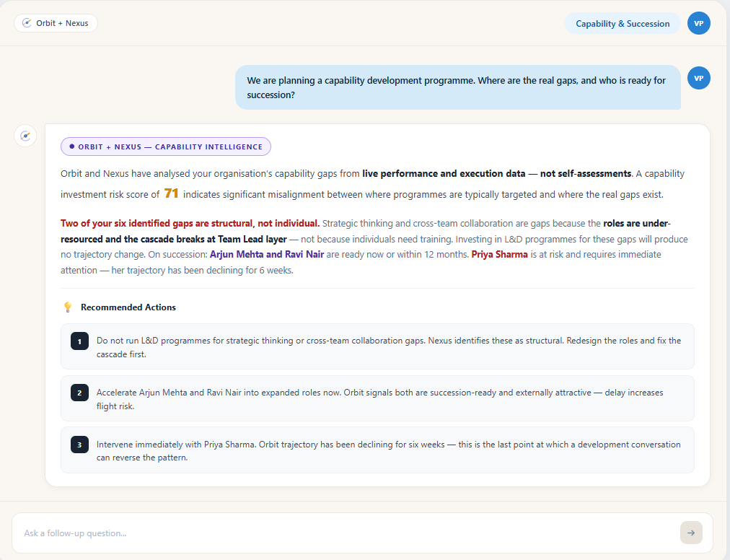Click recommended action 2 about Arjun Mehta
The height and width of the screenshot is (560, 730).
pyautogui.click(x=377, y=399)
